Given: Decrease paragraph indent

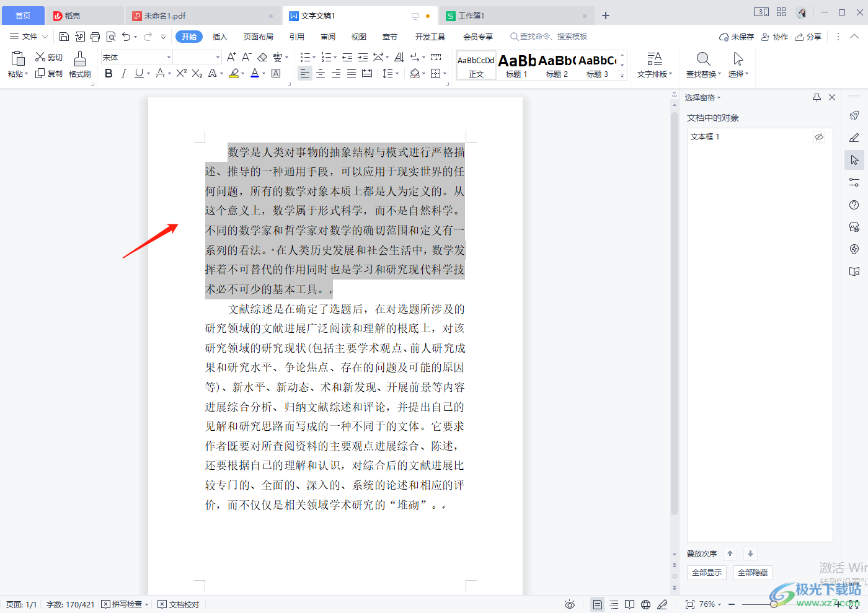Looking at the screenshot, I should [x=347, y=57].
